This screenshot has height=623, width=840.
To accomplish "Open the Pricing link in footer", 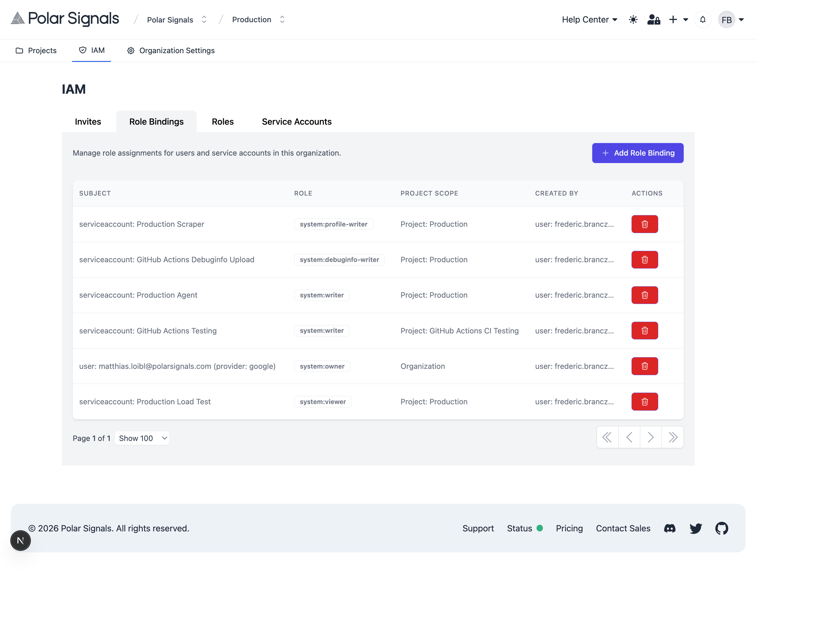I will [569, 528].
